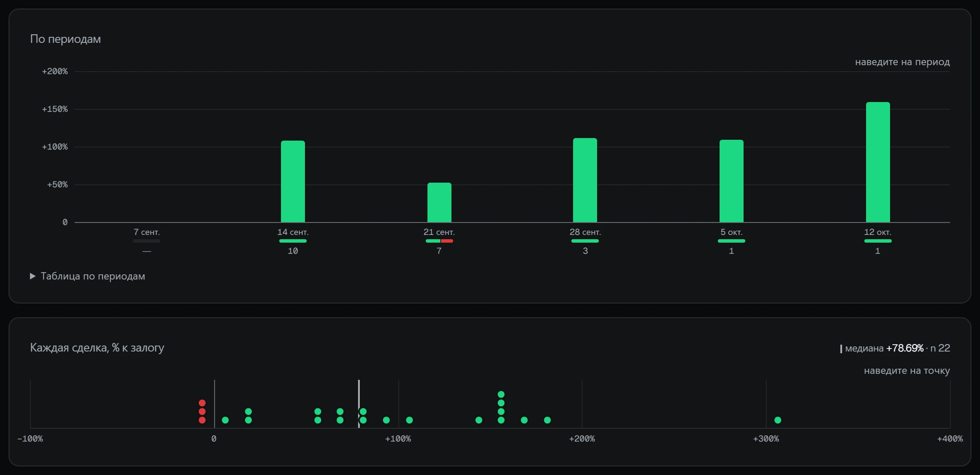This screenshot has height=475, width=980.
Task: Click the «12 окт.» axis label
Action: 878,232
